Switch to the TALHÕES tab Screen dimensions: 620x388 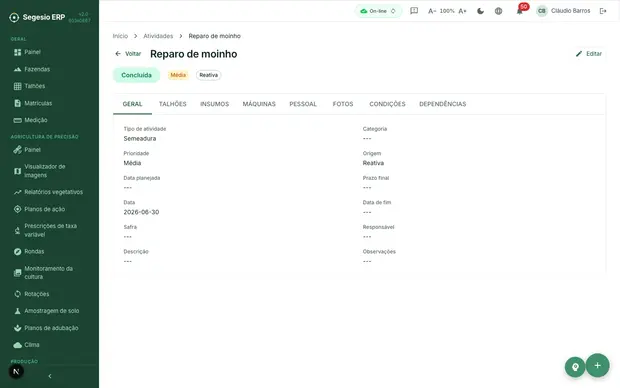[173, 104]
